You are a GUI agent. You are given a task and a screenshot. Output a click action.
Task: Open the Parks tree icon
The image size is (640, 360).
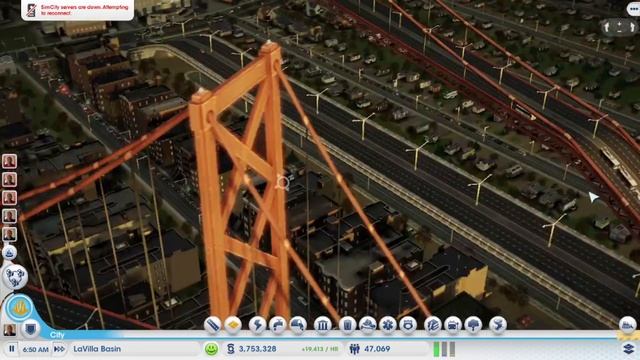473,325
